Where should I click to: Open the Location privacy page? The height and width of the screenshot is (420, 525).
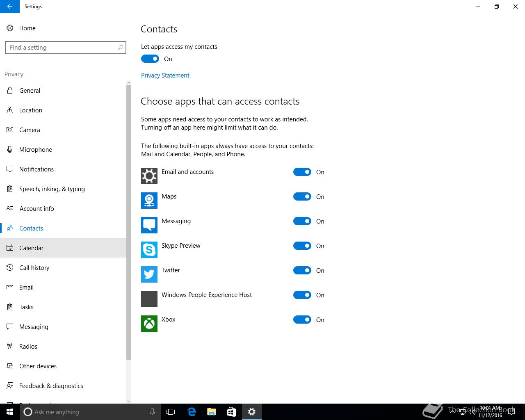click(63, 110)
